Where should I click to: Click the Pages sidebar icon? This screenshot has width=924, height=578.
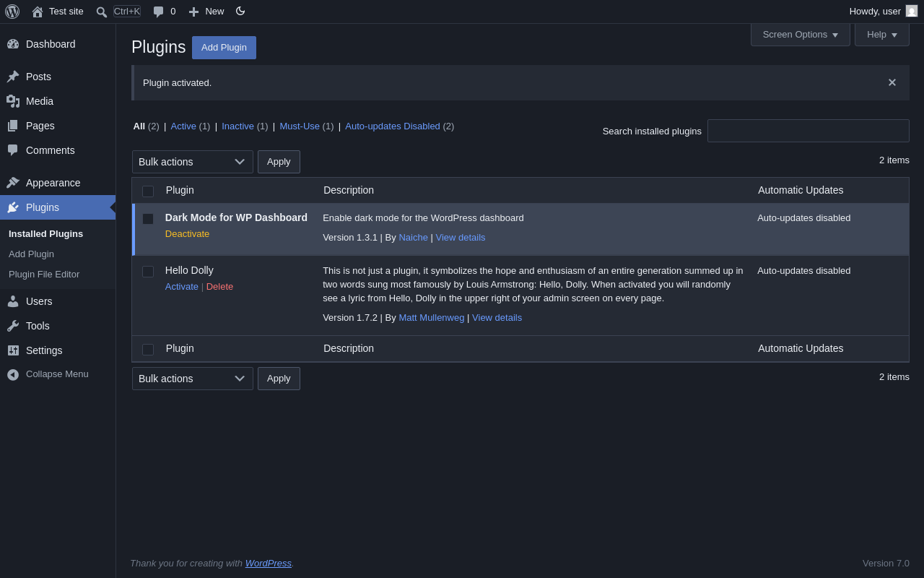(13, 126)
